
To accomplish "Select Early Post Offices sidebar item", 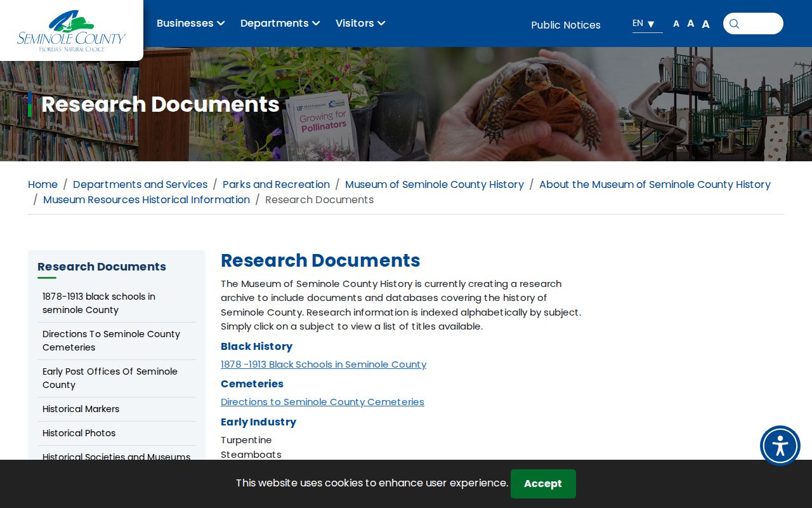I will 117,378.
